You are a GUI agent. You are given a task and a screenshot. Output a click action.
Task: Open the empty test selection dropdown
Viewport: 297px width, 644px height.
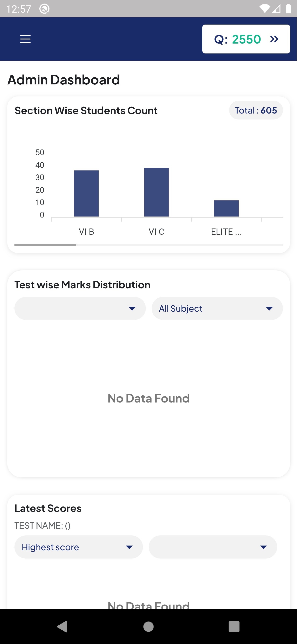pos(80,308)
